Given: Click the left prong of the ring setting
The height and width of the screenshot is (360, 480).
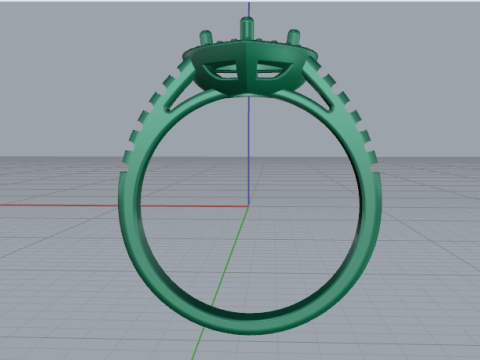Looking at the screenshot, I should [206, 38].
